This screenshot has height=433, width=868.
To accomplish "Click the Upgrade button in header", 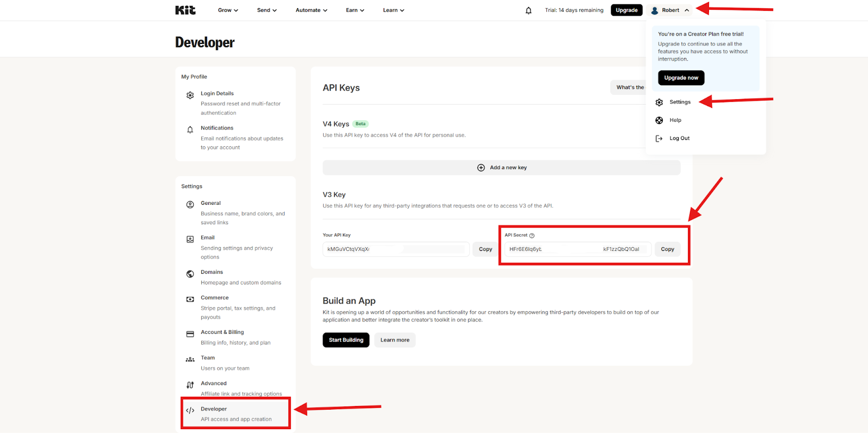I will (x=627, y=10).
